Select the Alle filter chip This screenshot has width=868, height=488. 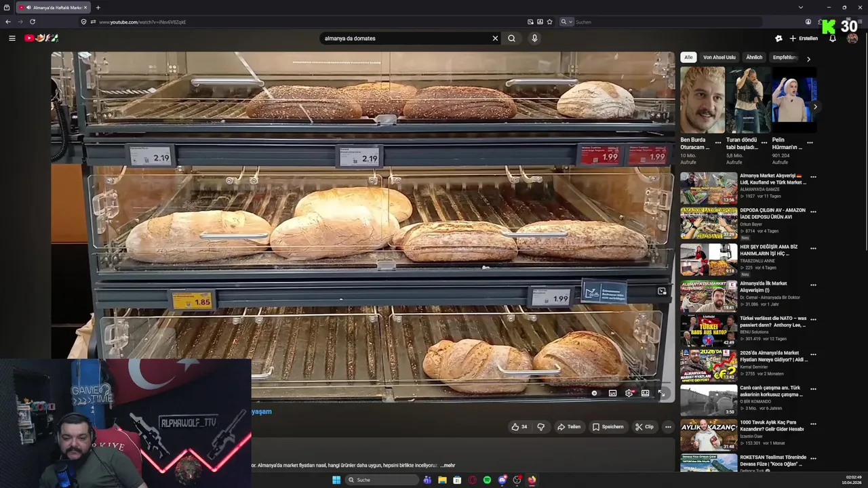[x=688, y=58]
